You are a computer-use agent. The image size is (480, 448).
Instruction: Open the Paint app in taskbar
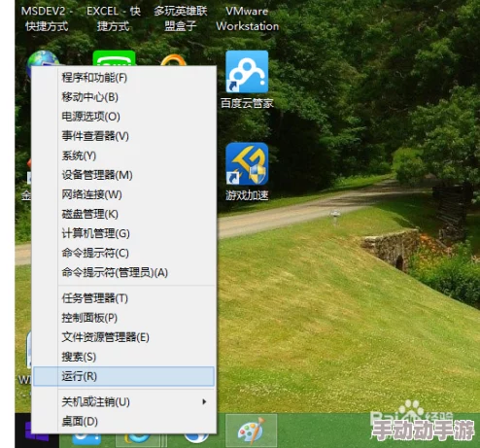coord(252,431)
